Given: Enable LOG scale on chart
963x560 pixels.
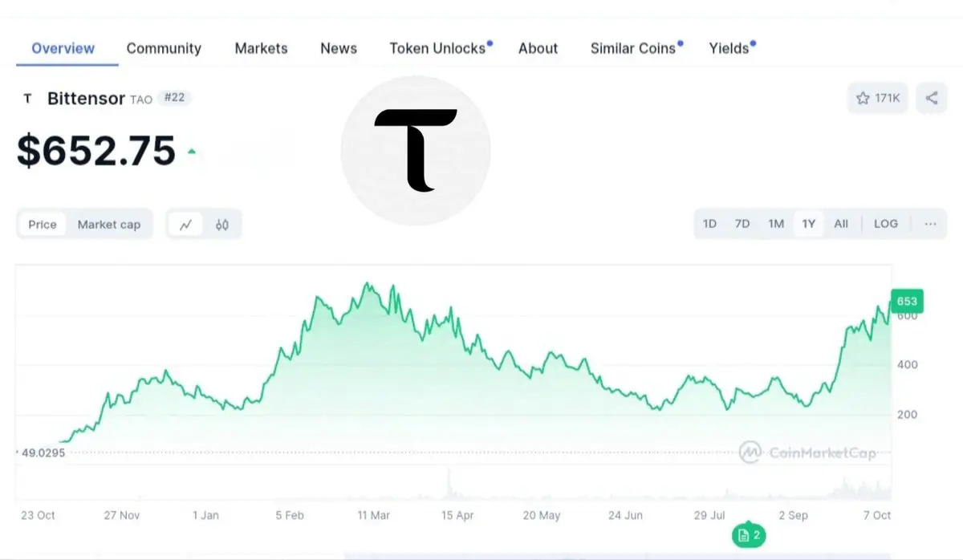Looking at the screenshot, I should point(885,224).
